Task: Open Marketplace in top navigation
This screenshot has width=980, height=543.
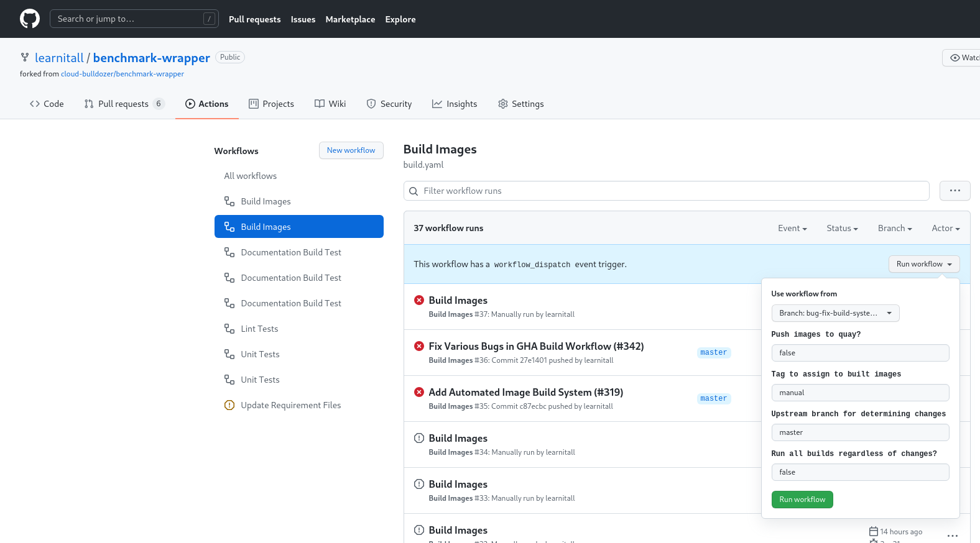Action: (350, 19)
